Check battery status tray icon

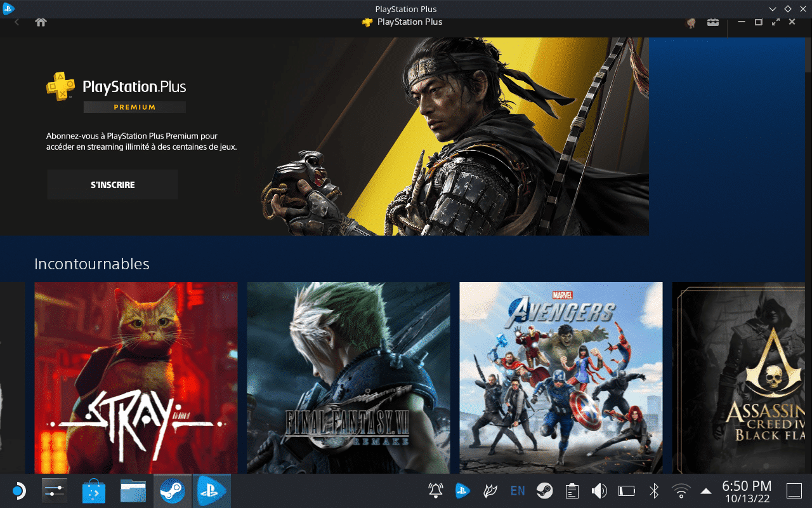627,490
